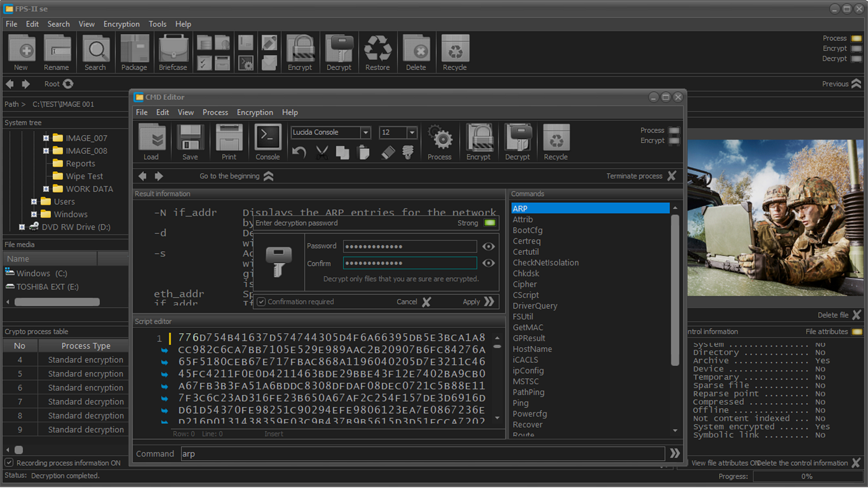Click the Recycle icon in CMD Editor
The height and width of the screenshot is (488, 868).
(x=555, y=141)
